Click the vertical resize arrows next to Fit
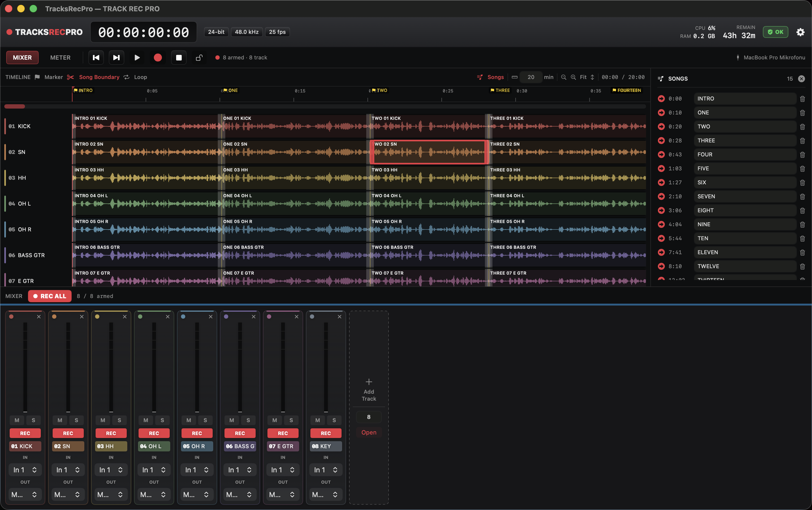The image size is (812, 510). pos(592,77)
